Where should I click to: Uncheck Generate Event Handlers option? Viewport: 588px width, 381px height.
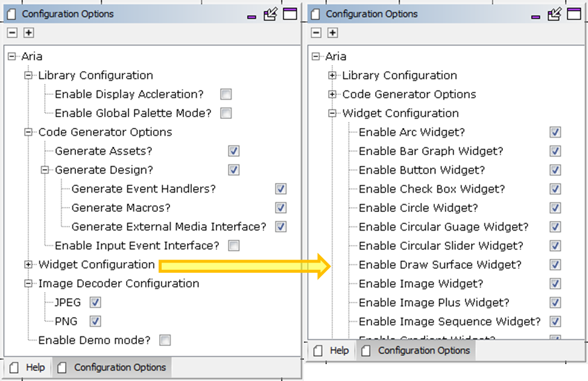(281, 189)
